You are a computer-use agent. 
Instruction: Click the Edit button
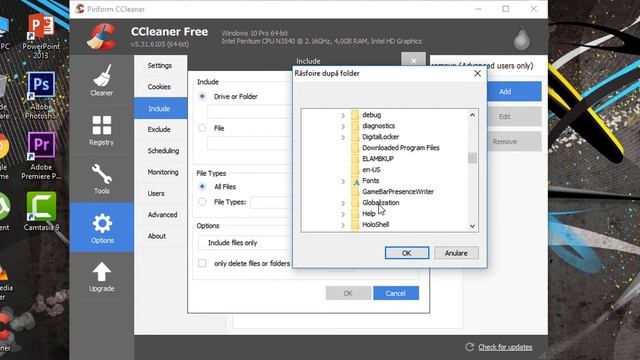pyautogui.click(x=514, y=117)
